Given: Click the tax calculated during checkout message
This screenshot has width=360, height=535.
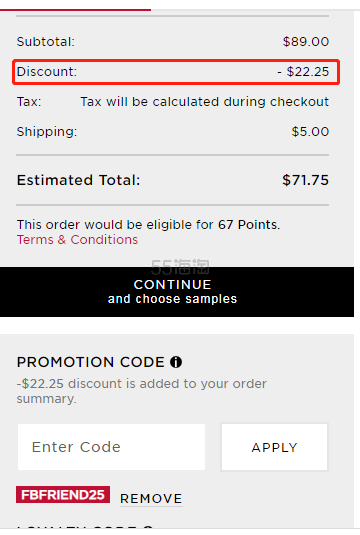Looking at the screenshot, I should [x=205, y=102].
